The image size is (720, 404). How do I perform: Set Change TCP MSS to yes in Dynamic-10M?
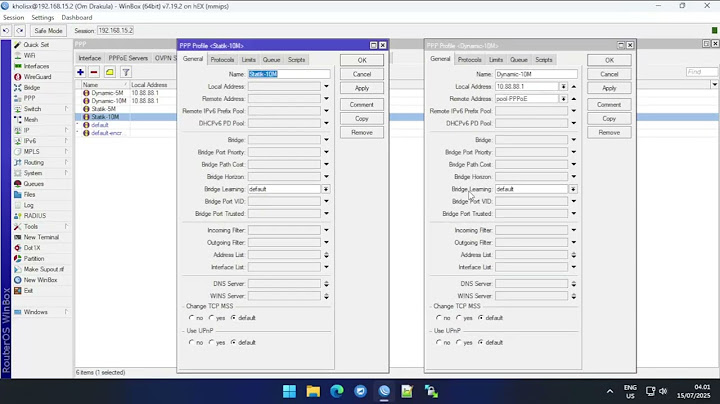click(x=459, y=318)
